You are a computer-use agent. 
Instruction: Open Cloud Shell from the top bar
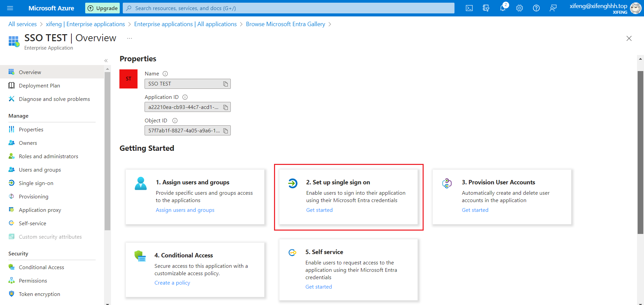469,8
